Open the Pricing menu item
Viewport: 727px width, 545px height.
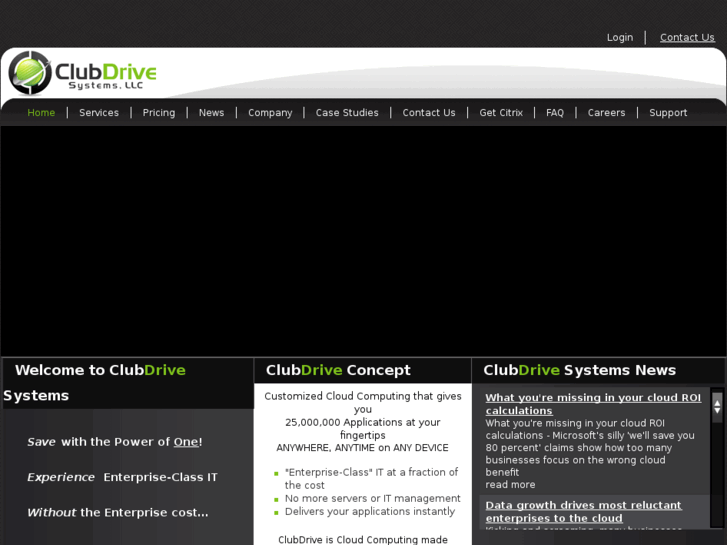(159, 113)
